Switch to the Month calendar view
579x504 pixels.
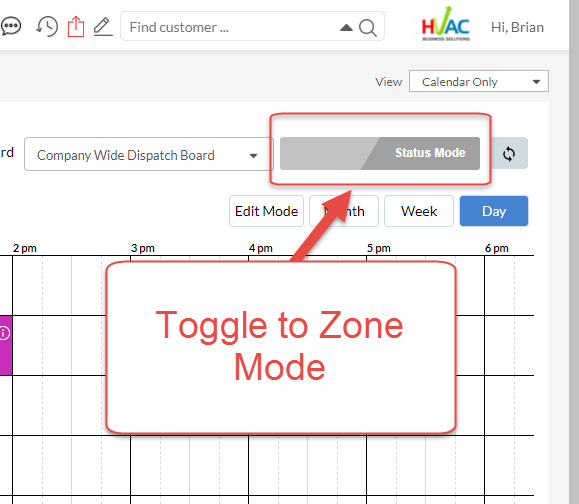tap(344, 211)
